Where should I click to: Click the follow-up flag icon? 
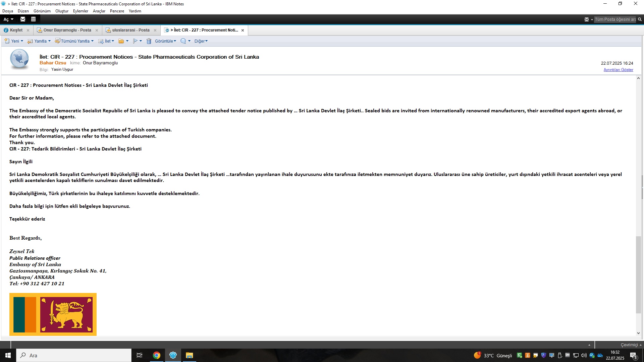point(135,41)
